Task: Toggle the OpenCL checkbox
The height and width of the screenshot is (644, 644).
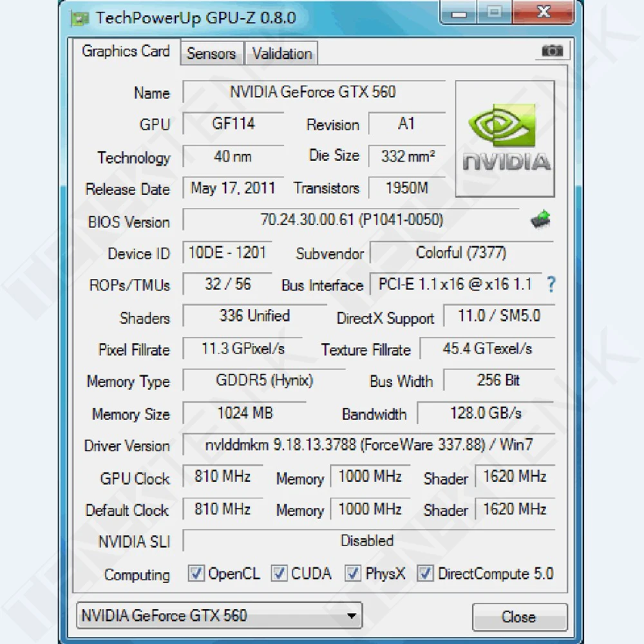Action: [196, 573]
